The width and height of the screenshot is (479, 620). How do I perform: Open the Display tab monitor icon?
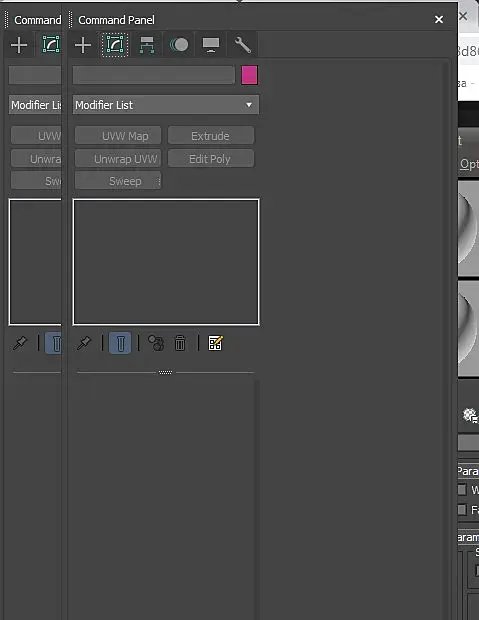pos(211,45)
